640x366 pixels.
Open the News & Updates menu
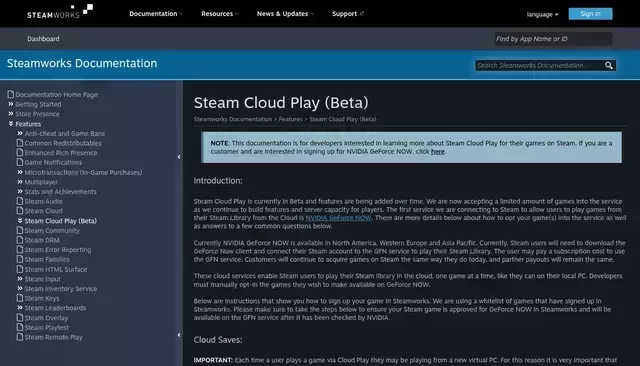pos(285,13)
